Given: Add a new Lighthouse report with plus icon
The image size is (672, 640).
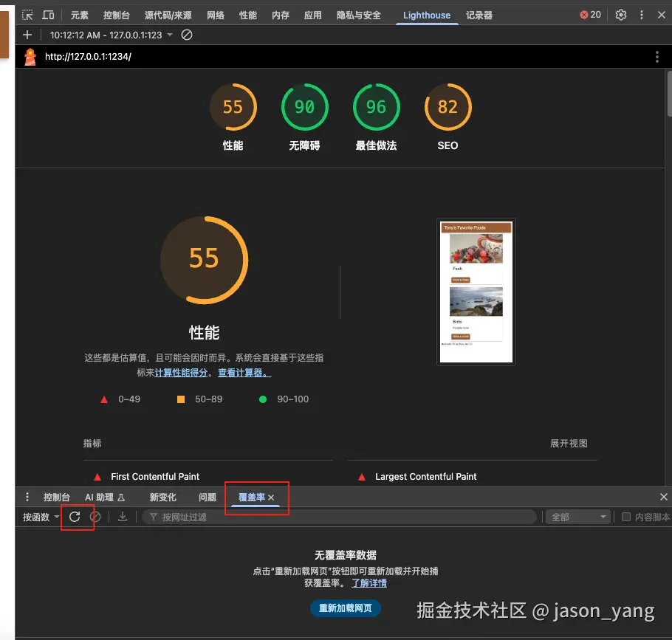Looking at the screenshot, I should (27, 35).
